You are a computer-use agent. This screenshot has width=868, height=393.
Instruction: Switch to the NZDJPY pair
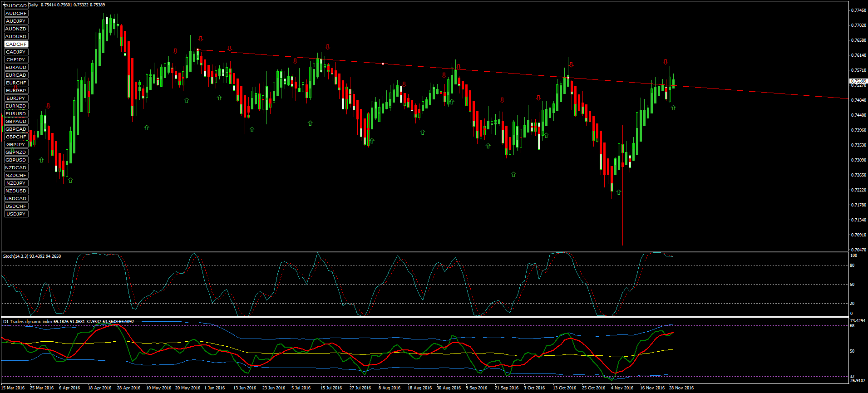click(x=16, y=183)
